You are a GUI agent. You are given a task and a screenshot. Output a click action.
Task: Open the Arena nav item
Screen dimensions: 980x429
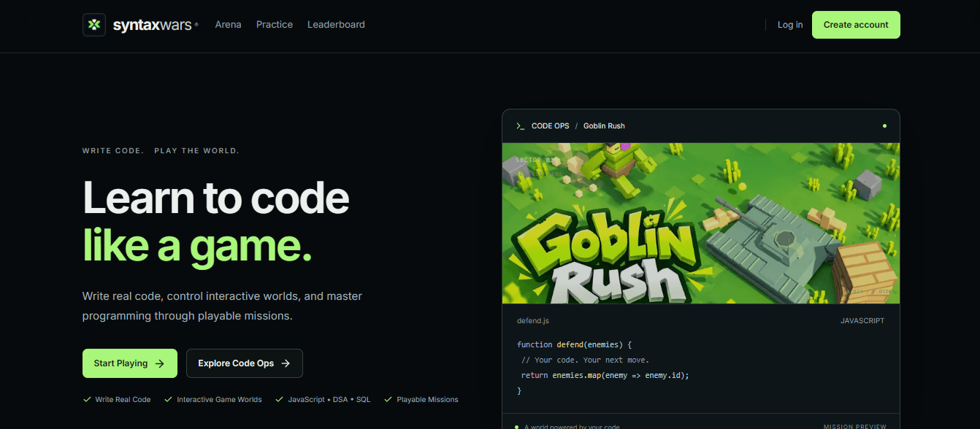pos(228,25)
